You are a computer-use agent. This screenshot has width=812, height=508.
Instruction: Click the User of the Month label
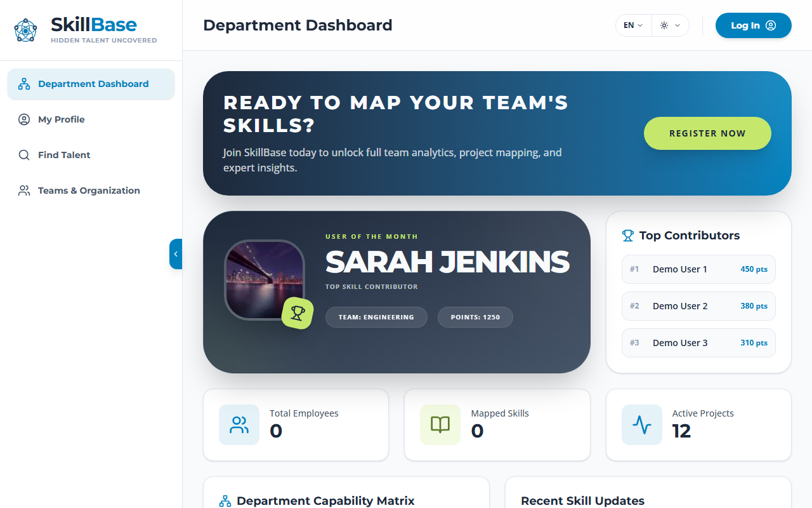(x=372, y=236)
